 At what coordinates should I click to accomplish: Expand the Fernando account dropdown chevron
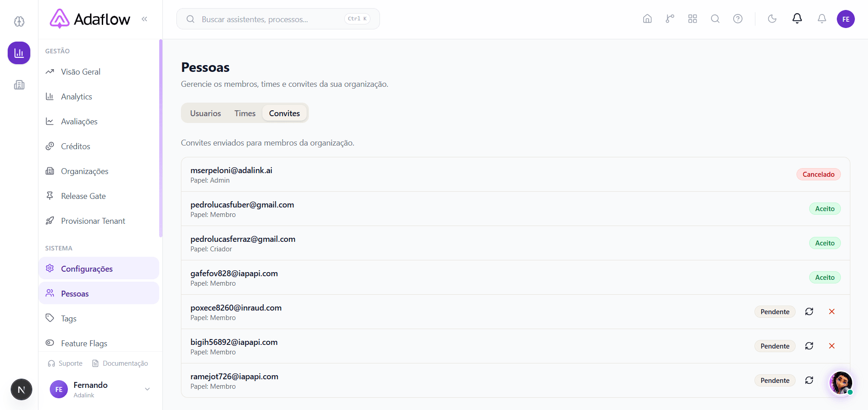147,389
